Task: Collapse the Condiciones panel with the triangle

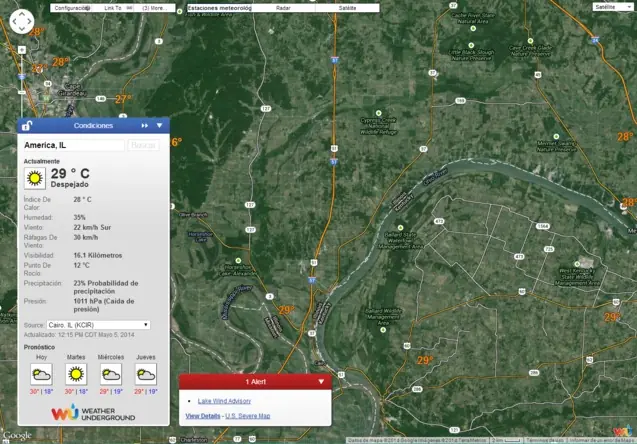Action: point(159,126)
